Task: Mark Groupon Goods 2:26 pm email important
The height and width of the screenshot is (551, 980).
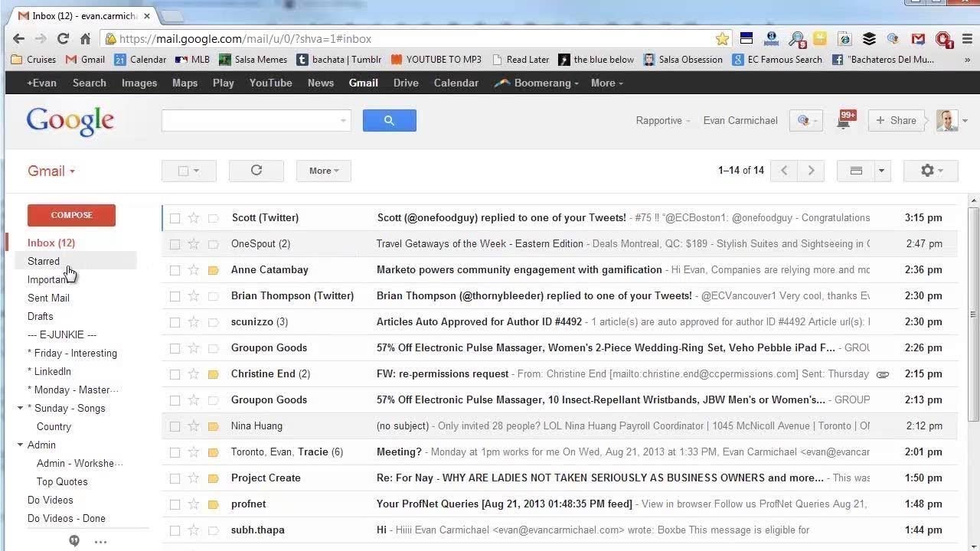Action: 214,348
